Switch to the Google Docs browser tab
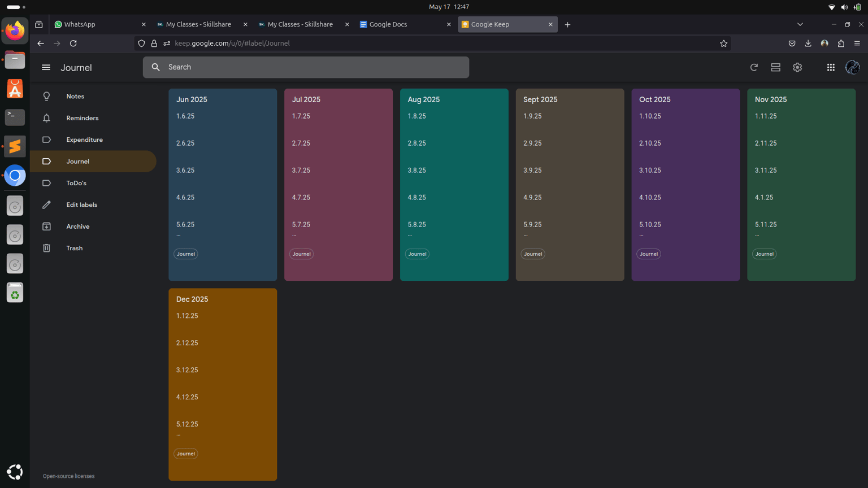The image size is (868, 488). [405, 24]
